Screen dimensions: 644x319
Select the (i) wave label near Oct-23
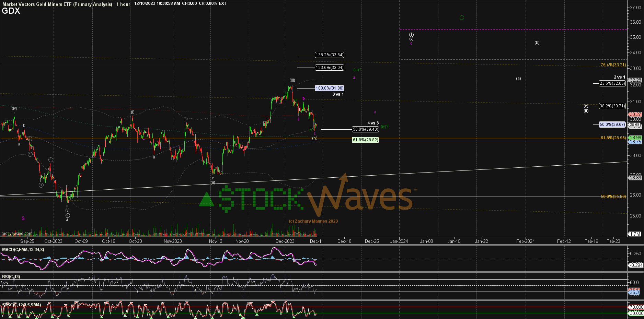(133, 112)
